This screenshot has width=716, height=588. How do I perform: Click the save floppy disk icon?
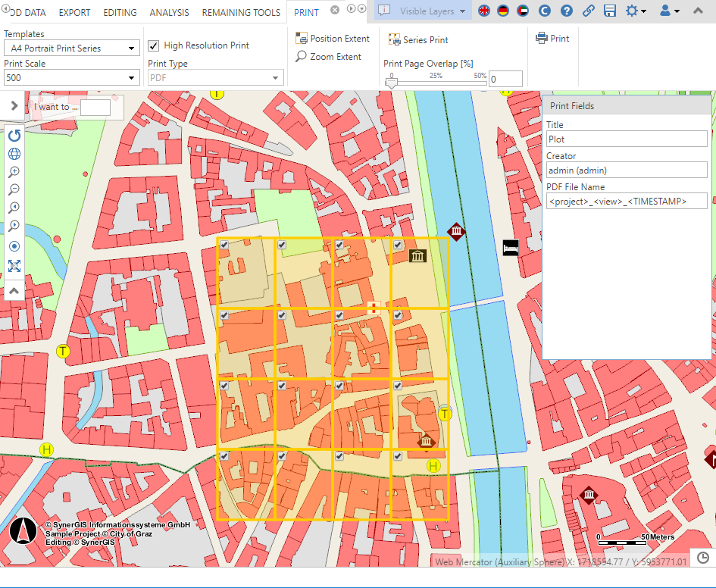610,11
